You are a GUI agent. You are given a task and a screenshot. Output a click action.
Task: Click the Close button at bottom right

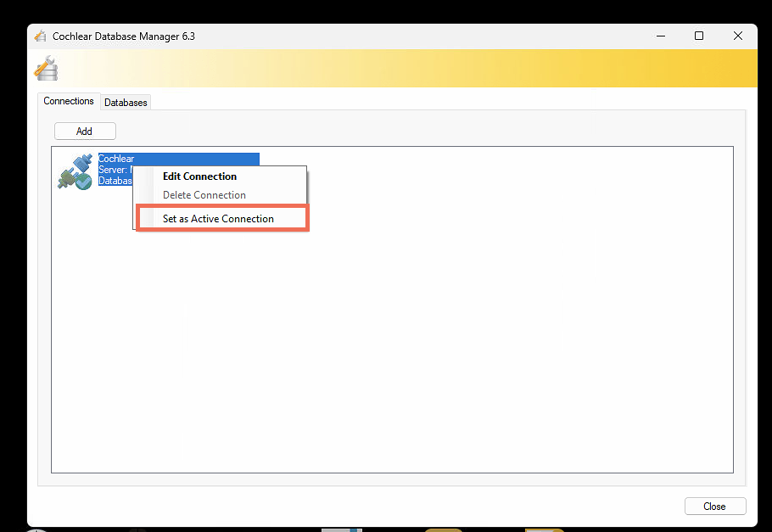(x=714, y=507)
